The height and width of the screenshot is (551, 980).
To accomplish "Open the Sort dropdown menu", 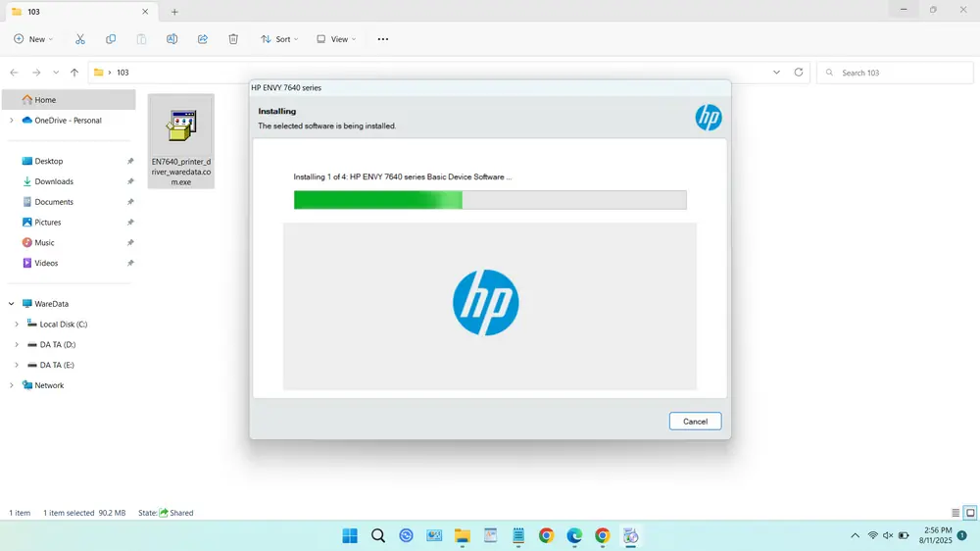I will pos(279,39).
